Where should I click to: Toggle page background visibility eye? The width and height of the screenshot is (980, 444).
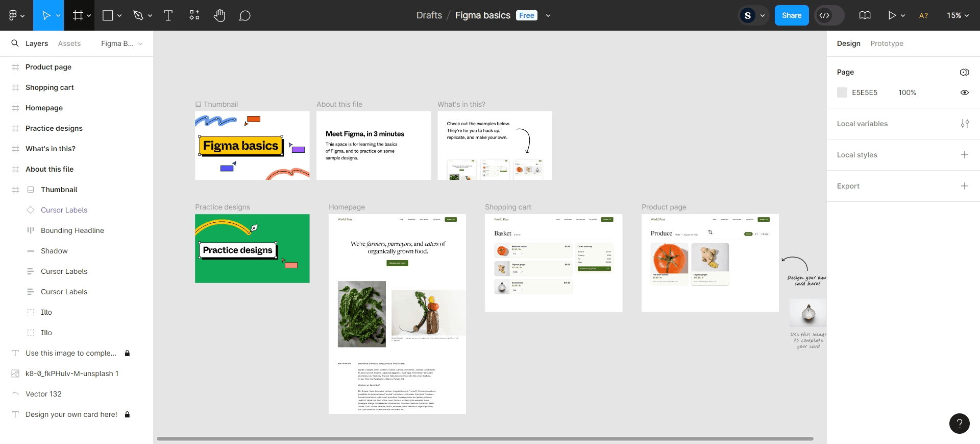coord(964,92)
